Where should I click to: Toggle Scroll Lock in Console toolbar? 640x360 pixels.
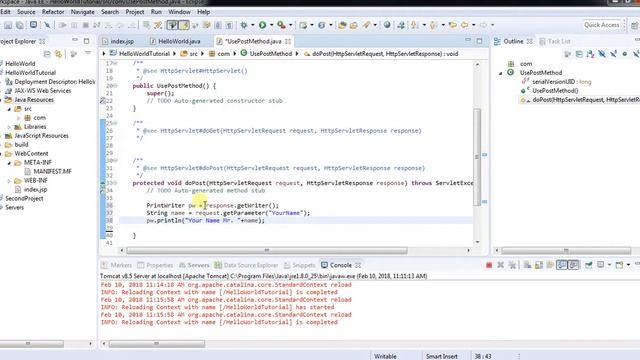[x=539, y=265]
